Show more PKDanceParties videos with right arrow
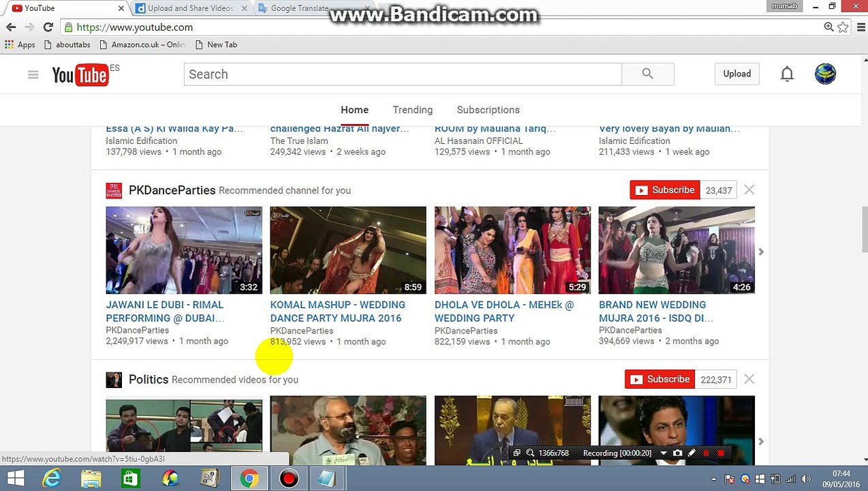The width and height of the screenshot is (868, 491). [761, 252]
